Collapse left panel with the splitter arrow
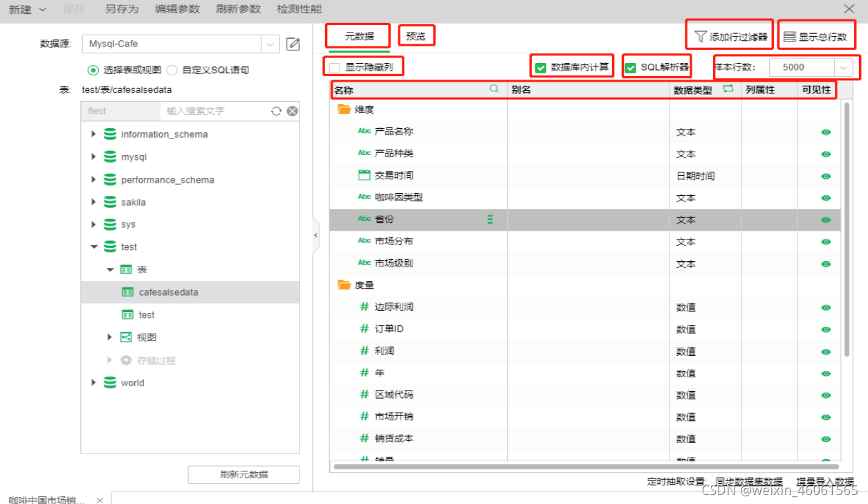 point(316,235)
